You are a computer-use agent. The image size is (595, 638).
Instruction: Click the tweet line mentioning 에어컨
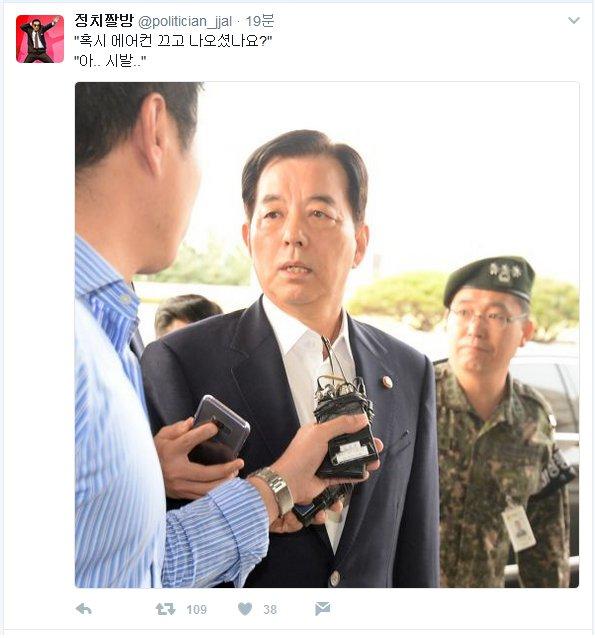click(x=173, y=41)
